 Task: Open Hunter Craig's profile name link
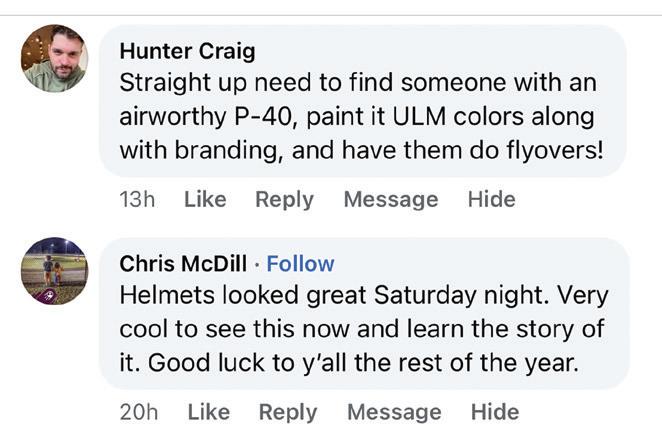[x=187, y=51]
